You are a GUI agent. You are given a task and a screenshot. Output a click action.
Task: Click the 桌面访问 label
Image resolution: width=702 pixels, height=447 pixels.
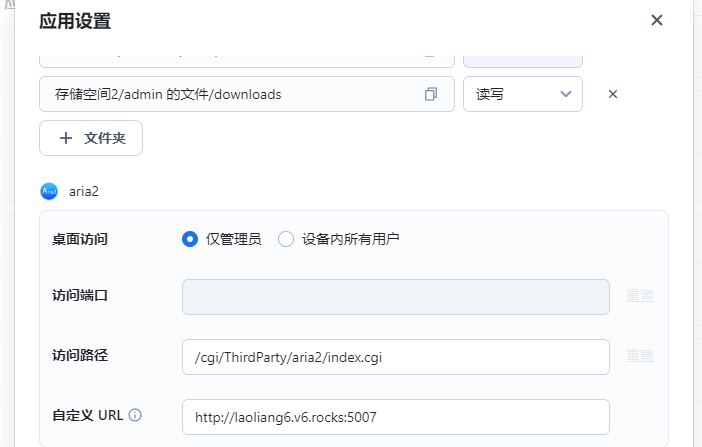coord(80,239)
